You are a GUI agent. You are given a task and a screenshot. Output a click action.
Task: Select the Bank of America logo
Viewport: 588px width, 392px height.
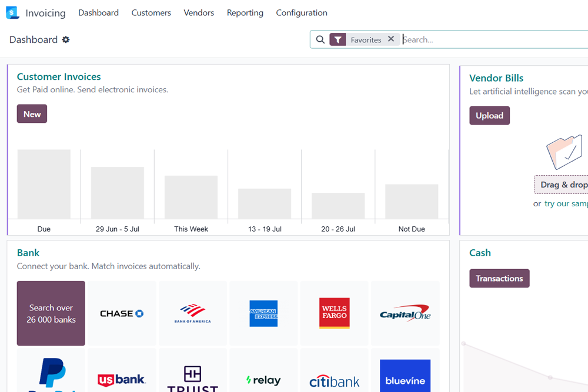pyautogui.click(x=192, y=313)
